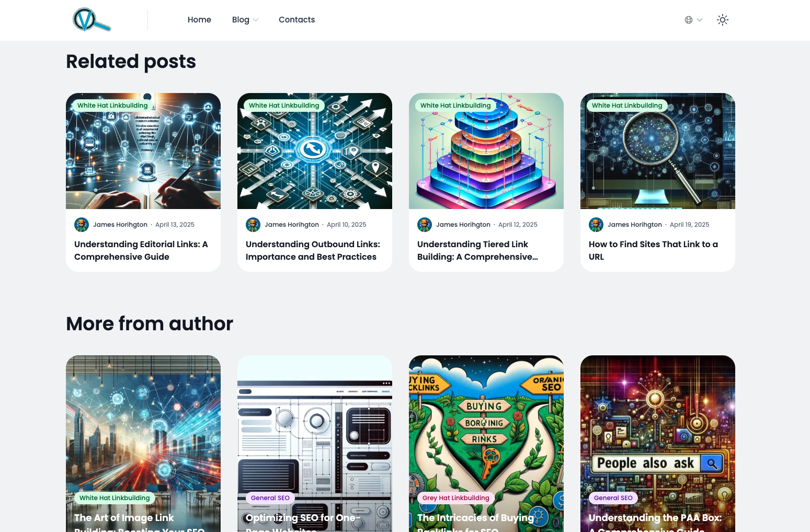Toggle the light/dark theme sun icon

point(723,20)
